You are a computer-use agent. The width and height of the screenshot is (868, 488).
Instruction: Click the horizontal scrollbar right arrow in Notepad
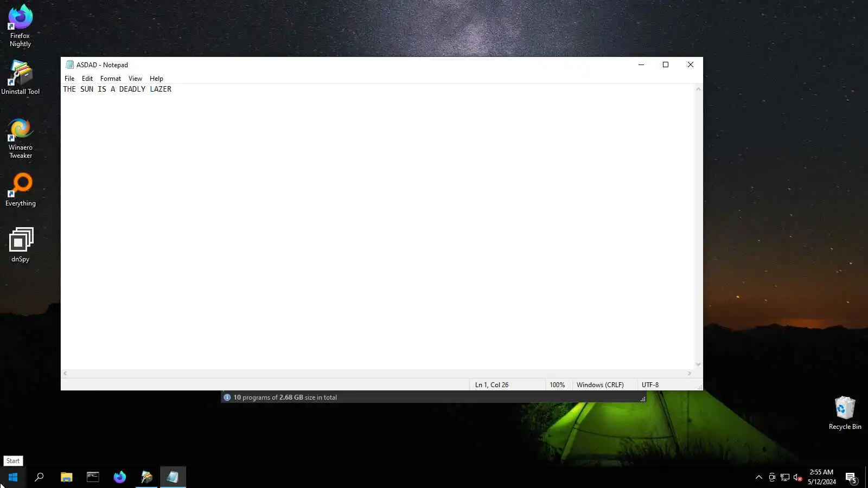(690, 373)
